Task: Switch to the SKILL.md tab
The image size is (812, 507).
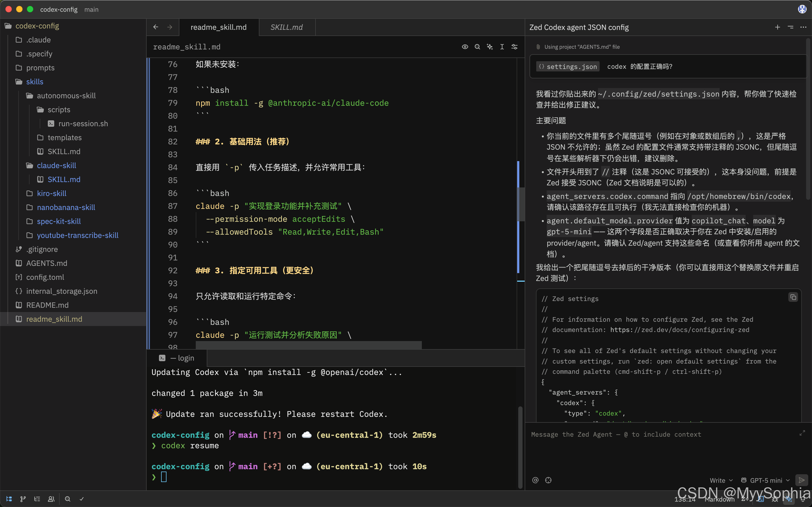Action: point(287,27)
